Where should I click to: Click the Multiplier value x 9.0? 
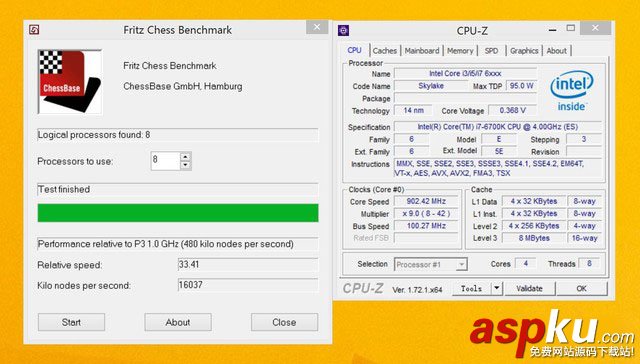point(426,213)
